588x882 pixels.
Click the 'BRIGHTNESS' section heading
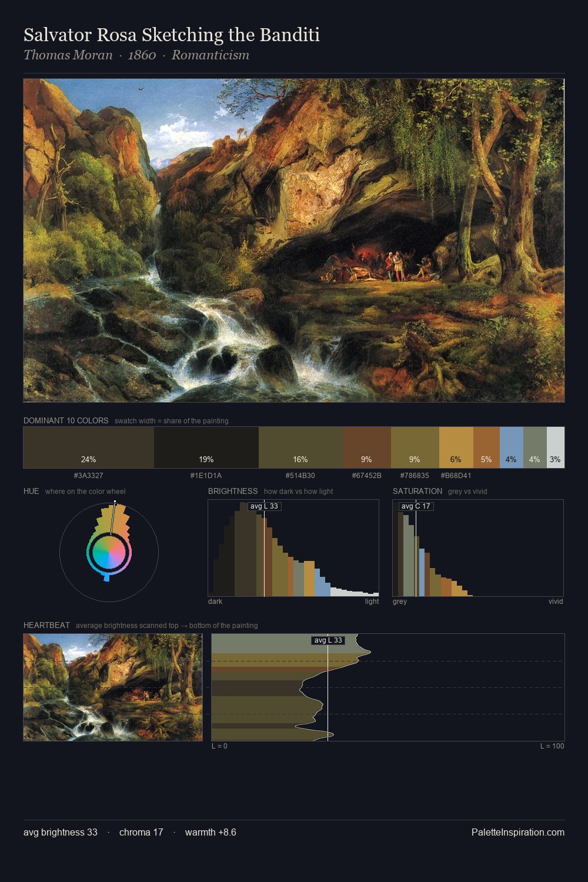233,491
